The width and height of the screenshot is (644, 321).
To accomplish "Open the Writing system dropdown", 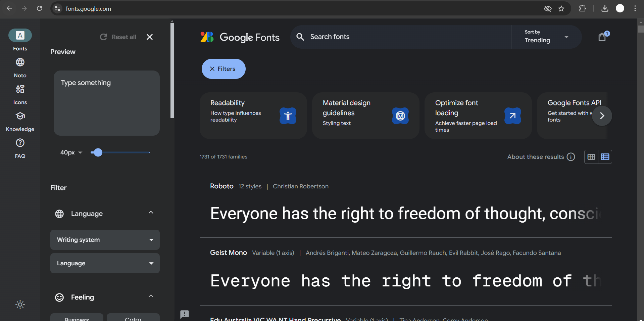I will tap(105, 240).
